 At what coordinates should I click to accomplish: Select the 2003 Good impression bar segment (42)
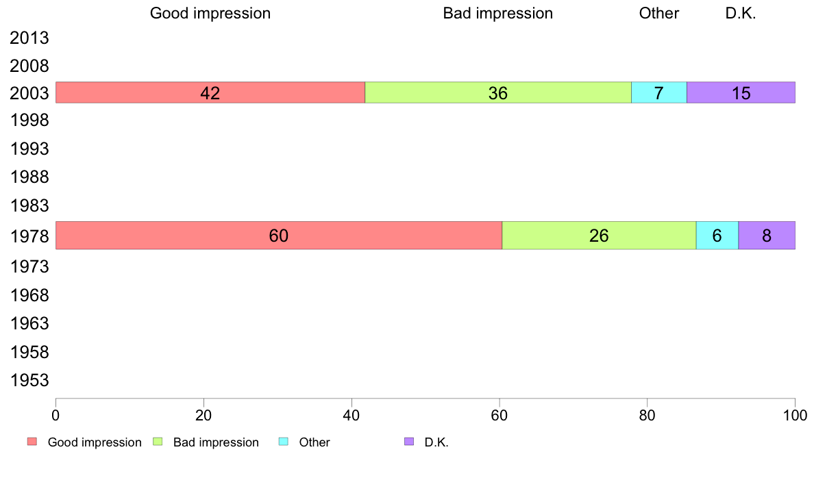[x=210, y=92]
